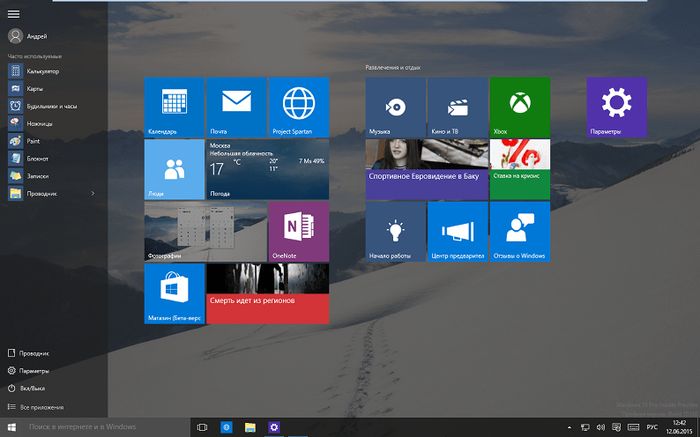Open the Спортивное Евровидение в Баку tile

pyautogui.click(x=427, y=169)
